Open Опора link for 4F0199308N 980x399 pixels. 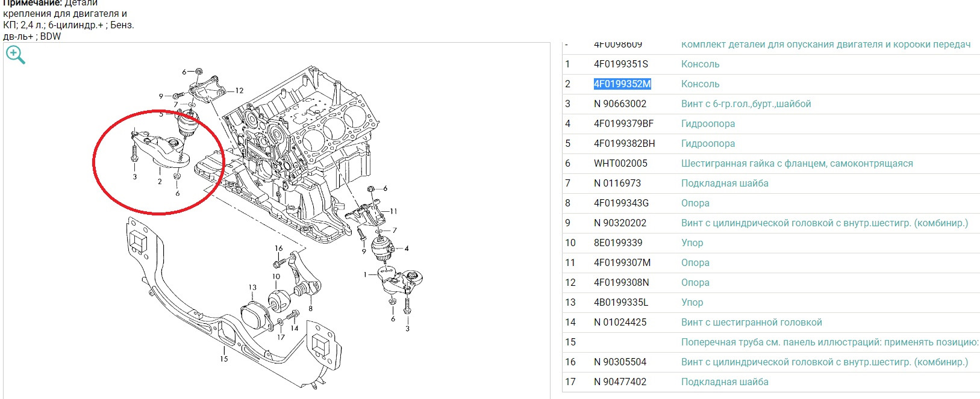click(695, 283)
